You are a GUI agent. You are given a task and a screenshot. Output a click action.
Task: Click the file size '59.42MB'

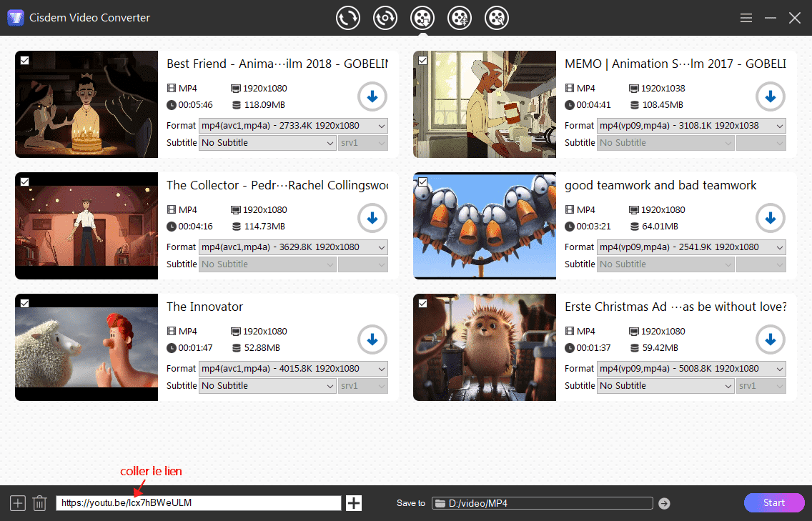click(x=660, y=348)
